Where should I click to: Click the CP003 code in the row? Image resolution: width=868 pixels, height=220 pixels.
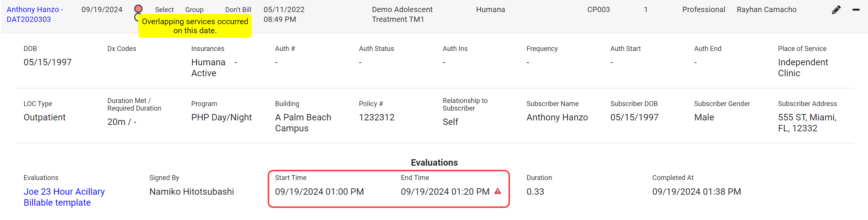[598, 9]
